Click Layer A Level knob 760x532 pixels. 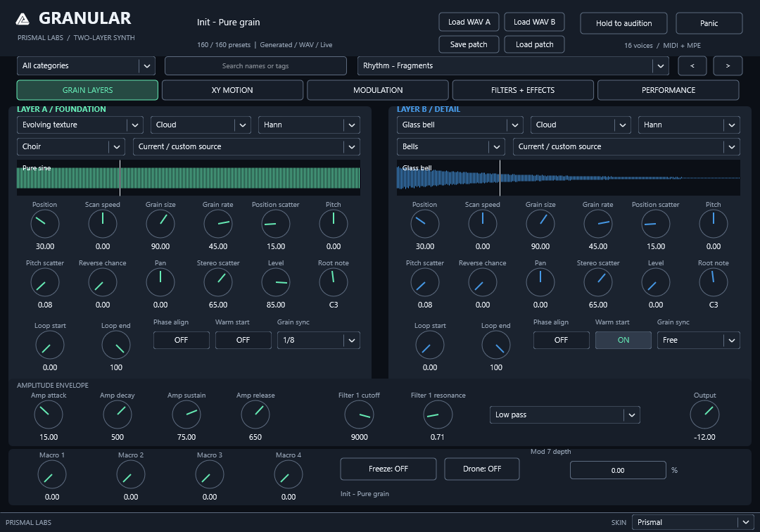276,282
